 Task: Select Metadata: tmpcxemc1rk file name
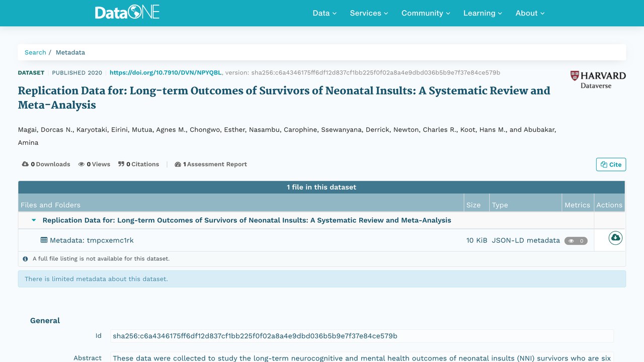pyautogui.click(x=92, y=240)
